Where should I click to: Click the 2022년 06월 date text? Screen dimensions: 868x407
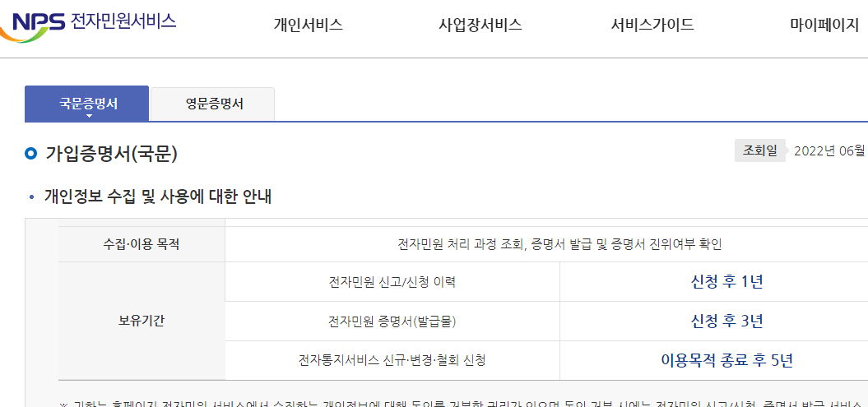[829, 151]
